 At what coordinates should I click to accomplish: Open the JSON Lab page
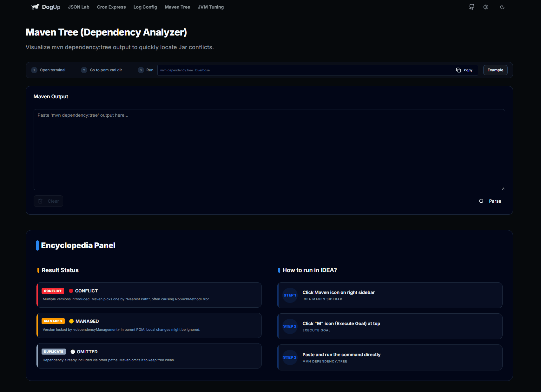tap(79, 7)
